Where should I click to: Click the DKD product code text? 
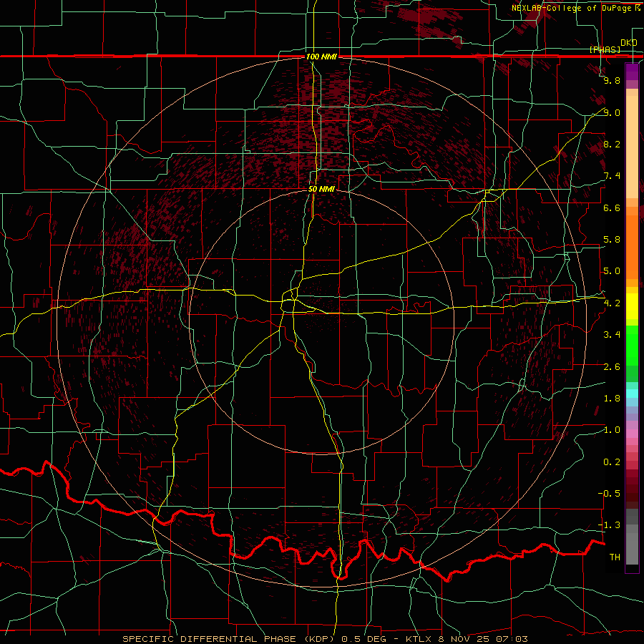coord(629,42)
